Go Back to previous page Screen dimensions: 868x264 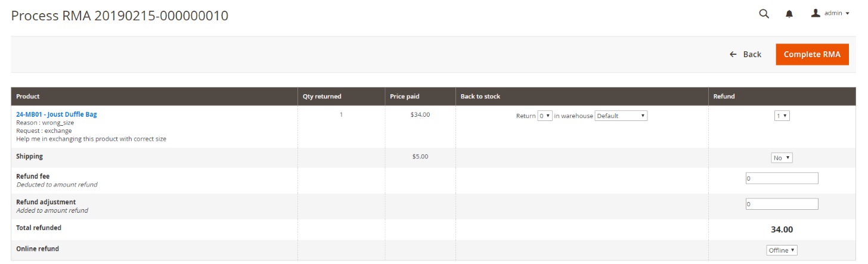point(746,54)
